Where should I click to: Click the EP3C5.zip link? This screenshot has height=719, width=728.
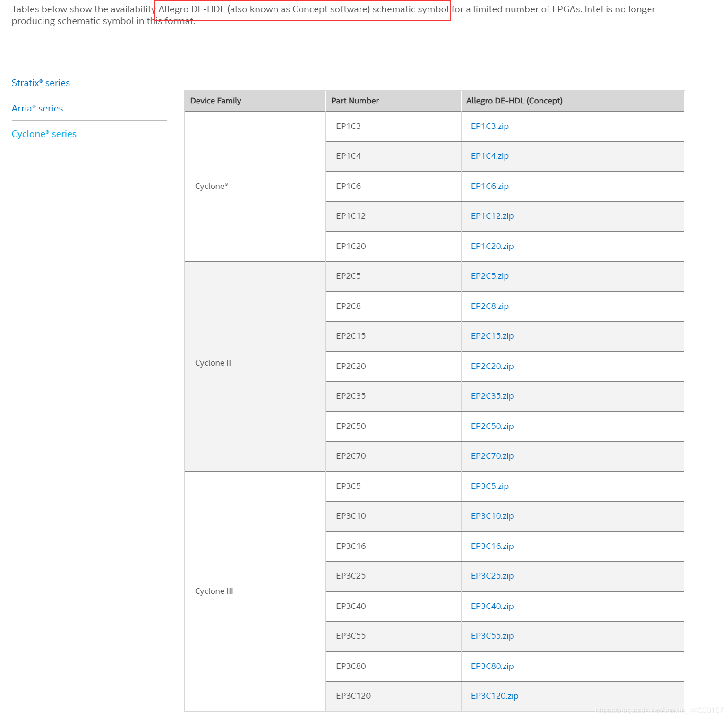[489, 486]
